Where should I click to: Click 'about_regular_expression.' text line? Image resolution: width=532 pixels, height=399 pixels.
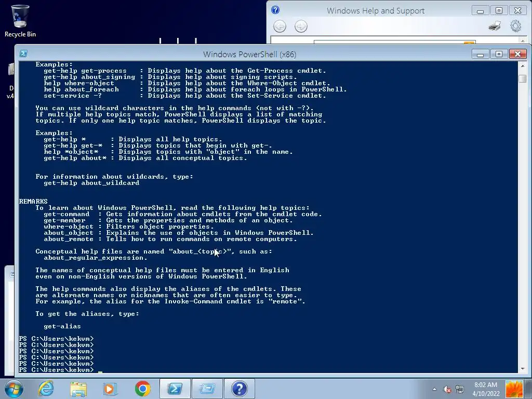(x=96, y=258)
